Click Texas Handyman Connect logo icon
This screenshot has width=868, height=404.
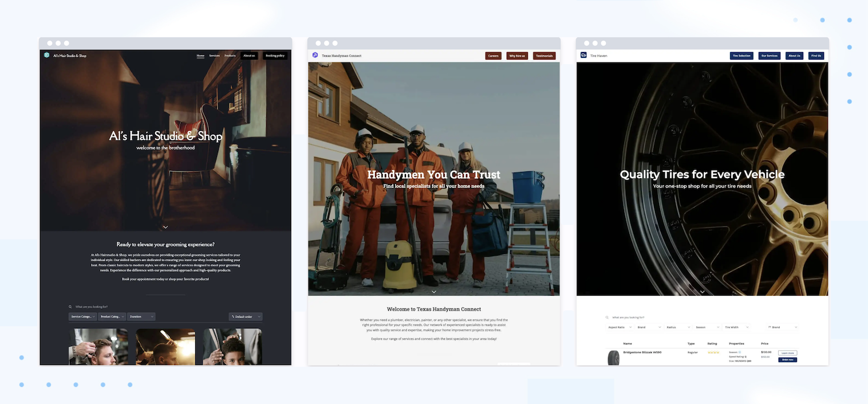pyautogui.click(x=315, y=56)
